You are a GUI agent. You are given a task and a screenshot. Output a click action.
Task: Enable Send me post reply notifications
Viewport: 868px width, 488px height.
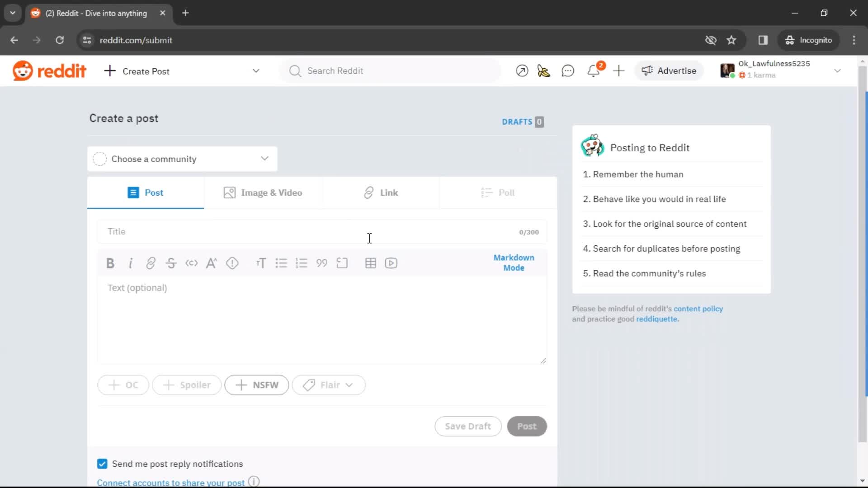[x=103, y=464]
